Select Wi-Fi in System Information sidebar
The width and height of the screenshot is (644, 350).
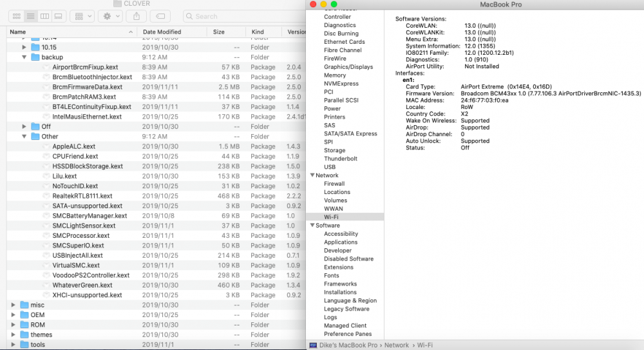coord(331,217)
